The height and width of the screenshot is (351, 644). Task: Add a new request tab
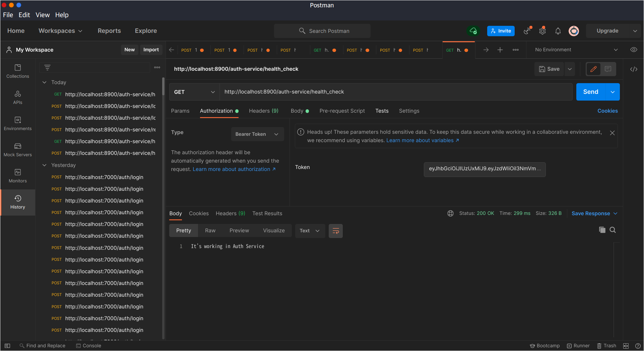click(x=500, y=50)
